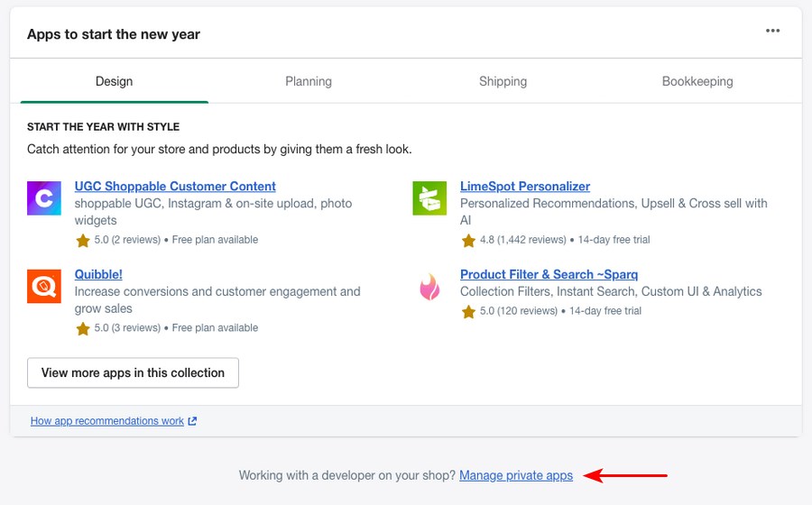
Task: Click the UGC Shoppable Customer Content app icon
Action: click(x=44, y=198)
